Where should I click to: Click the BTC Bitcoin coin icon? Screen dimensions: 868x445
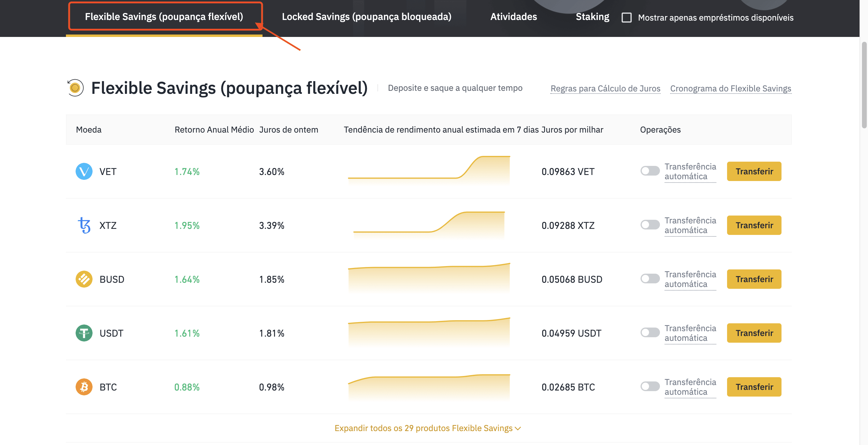[x=84, y=387]
